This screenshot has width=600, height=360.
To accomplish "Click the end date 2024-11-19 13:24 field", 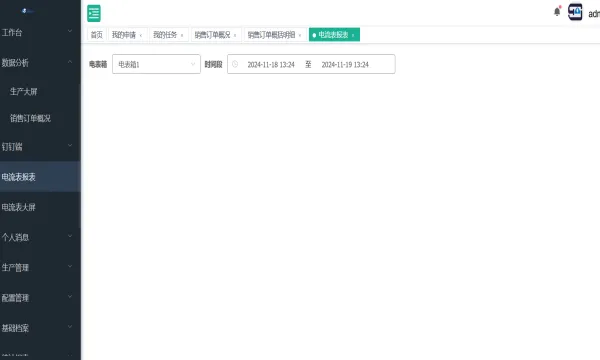I will (x=345, y=65).
